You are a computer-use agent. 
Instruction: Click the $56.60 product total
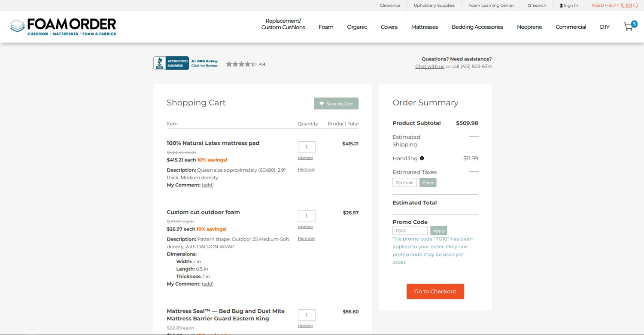[351, 312]
